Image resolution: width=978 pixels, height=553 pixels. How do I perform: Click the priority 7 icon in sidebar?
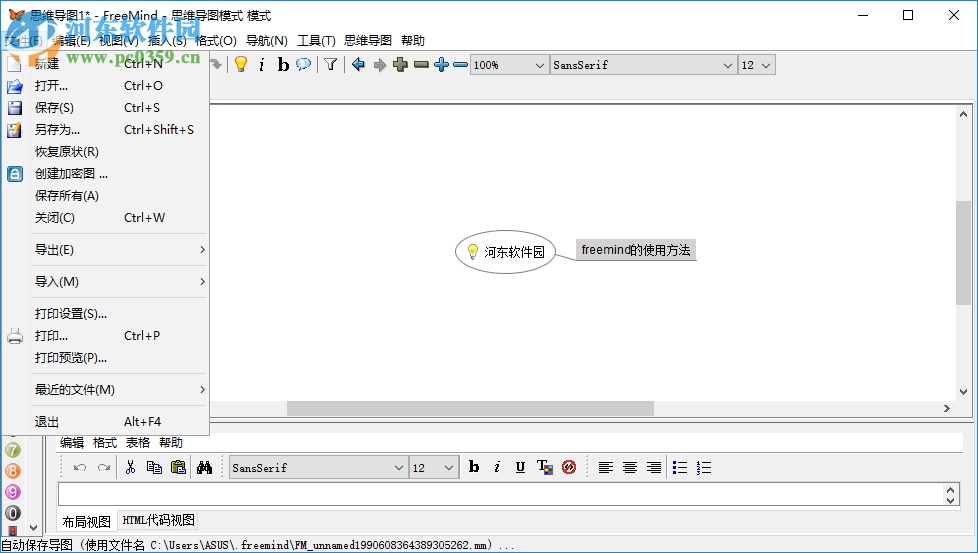(13, 450)
